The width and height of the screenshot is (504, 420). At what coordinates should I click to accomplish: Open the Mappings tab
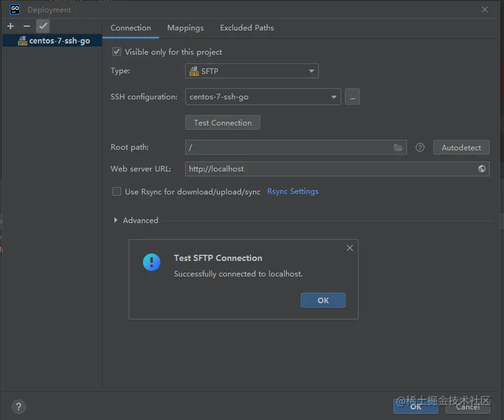click(185, 28)
